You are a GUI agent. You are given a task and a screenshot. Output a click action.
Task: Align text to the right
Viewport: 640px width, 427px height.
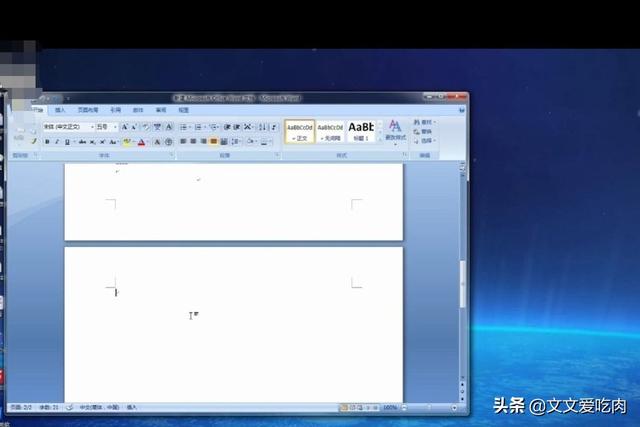203,142
